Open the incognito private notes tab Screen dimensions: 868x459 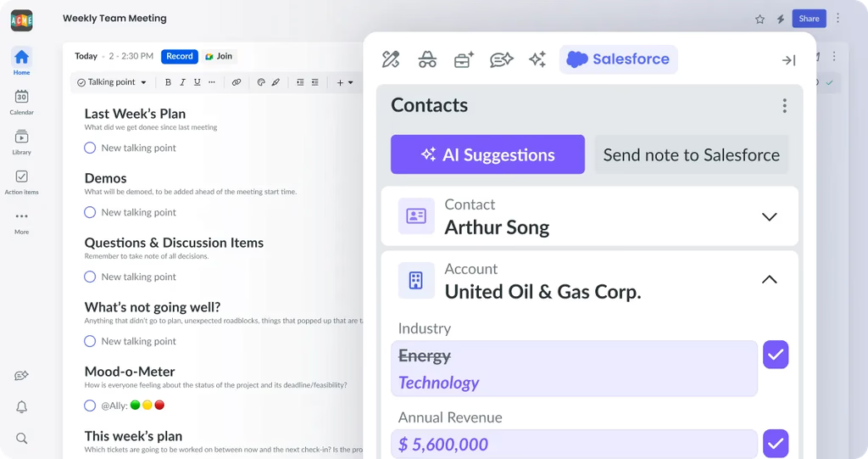(427, 59)
